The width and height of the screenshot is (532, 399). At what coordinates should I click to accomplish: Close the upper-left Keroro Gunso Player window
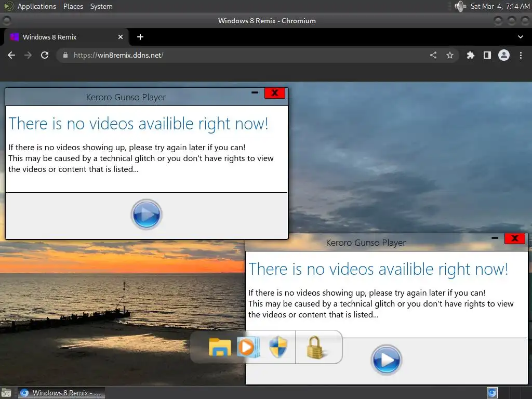(275, 93)
